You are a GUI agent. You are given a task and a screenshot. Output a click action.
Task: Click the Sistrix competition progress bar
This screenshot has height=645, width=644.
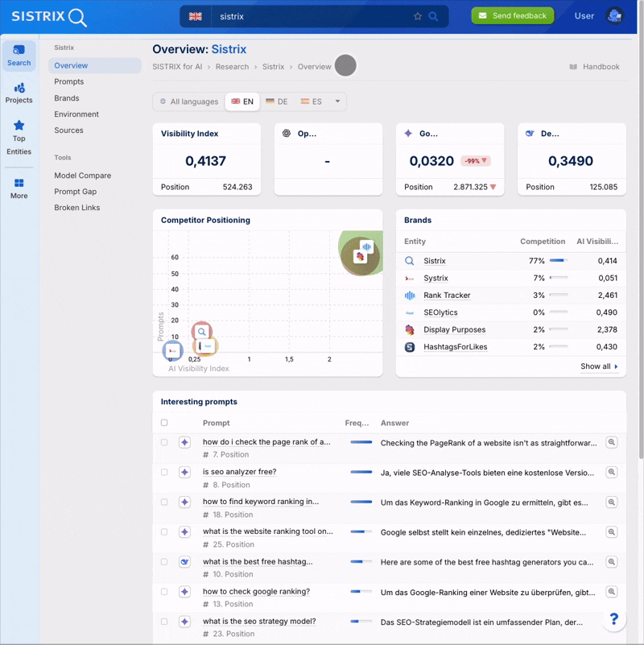point(558,261)
